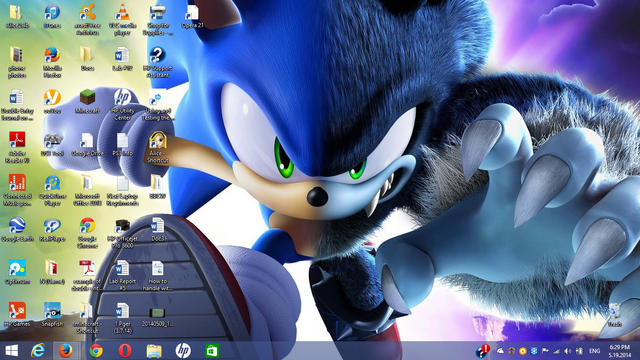Open the Lab Report #5 document

click(122, 276)
